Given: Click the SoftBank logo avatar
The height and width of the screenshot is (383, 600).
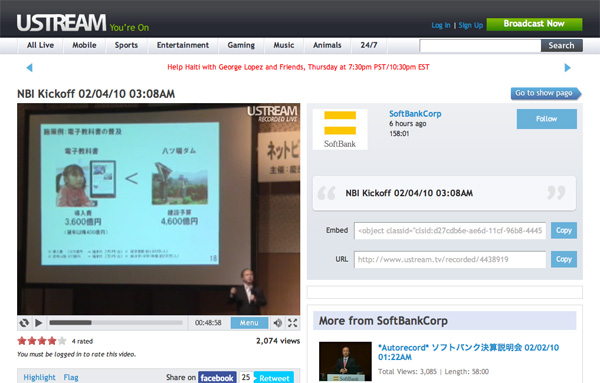Looking at the screenshot, I should pos(340,129).
